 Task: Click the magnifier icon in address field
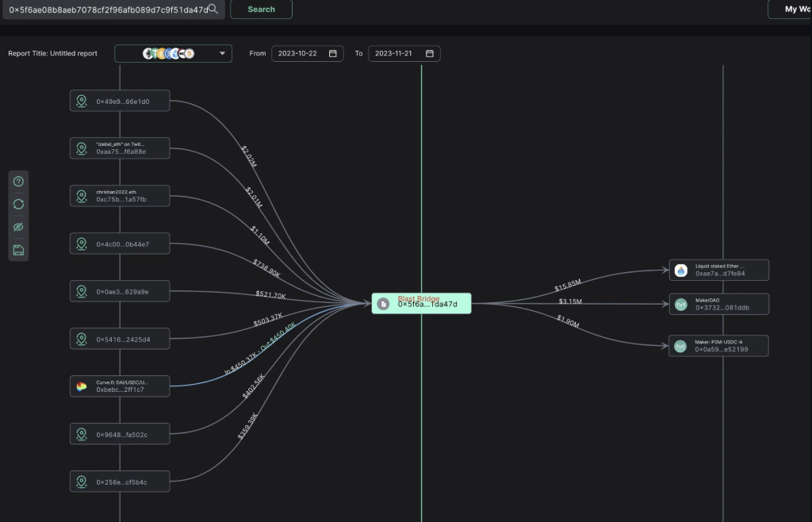pos(213,9)
